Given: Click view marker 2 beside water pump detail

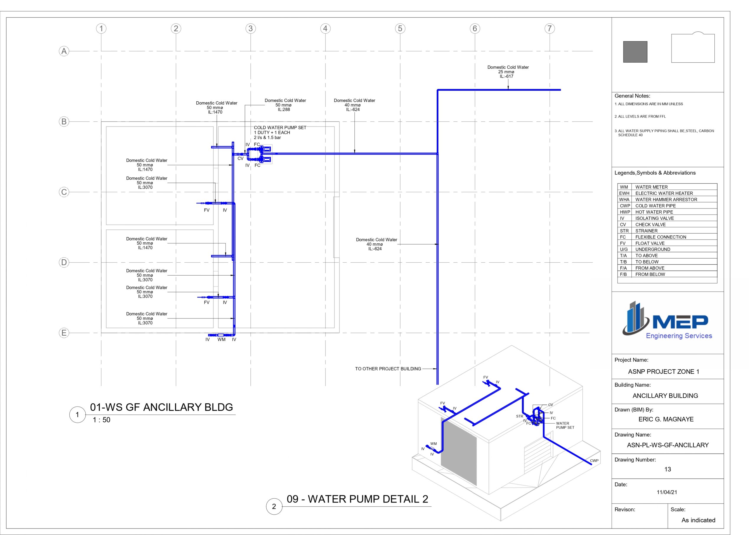Looking at the screenshot, I should [x=274, y=506].
